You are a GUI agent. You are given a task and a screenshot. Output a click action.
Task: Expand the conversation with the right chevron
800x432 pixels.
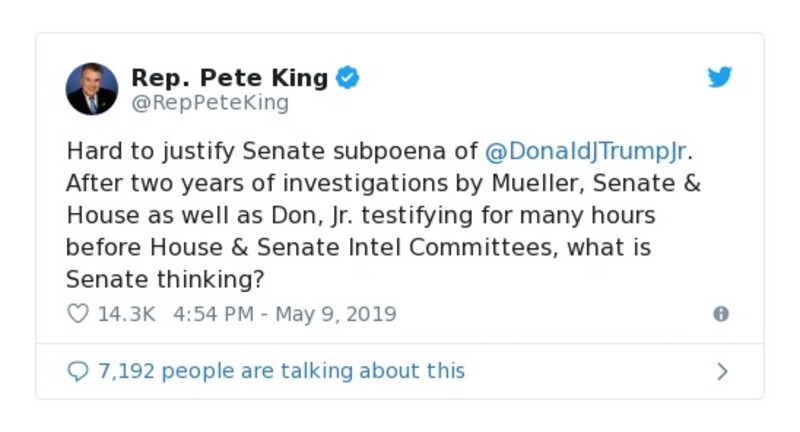(x=722, y=372)
